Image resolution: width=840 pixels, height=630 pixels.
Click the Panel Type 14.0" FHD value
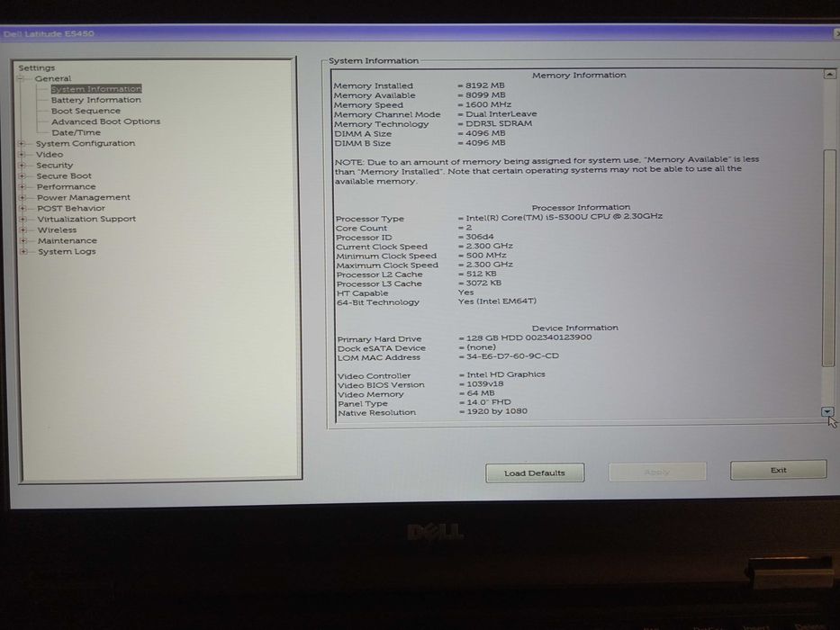point(488,402)
